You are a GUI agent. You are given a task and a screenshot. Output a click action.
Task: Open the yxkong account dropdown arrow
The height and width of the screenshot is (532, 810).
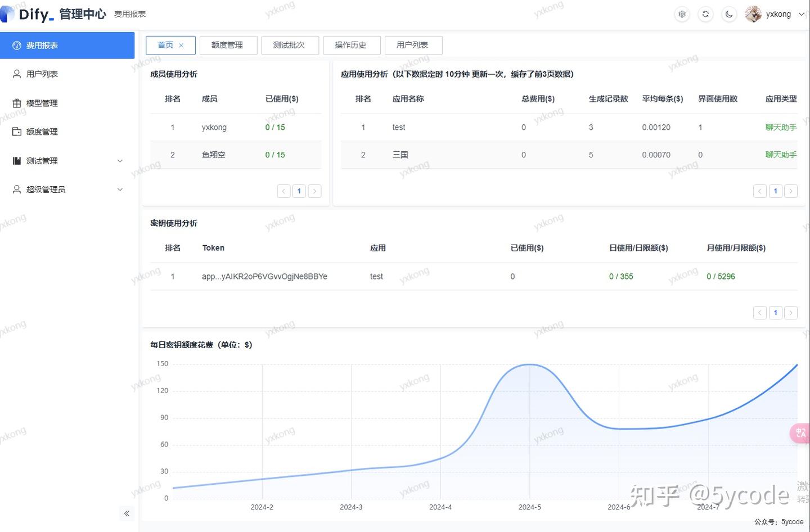pos(801,14)
